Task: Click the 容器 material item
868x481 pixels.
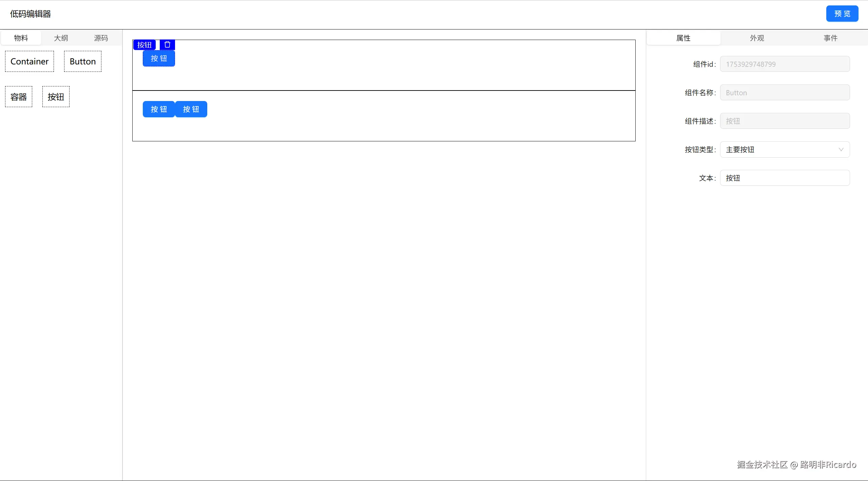Action: point(19,97)
